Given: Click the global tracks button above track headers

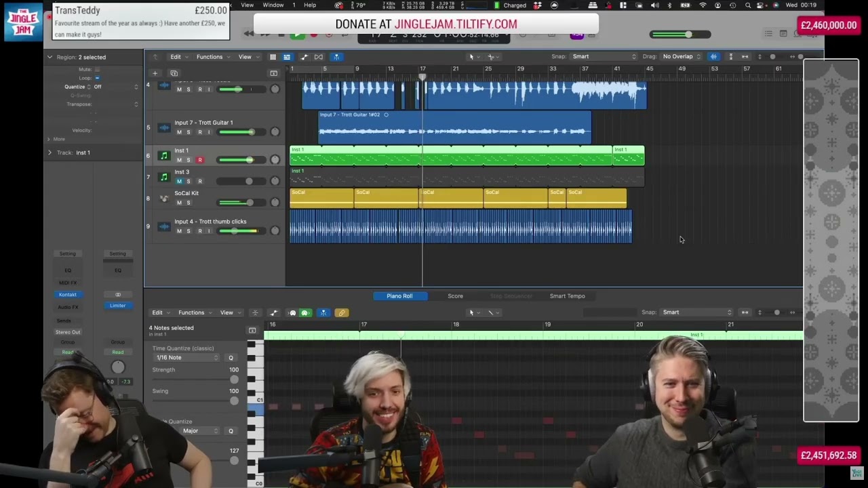Looking at the screenshot, I should click(x=274, y=73).
